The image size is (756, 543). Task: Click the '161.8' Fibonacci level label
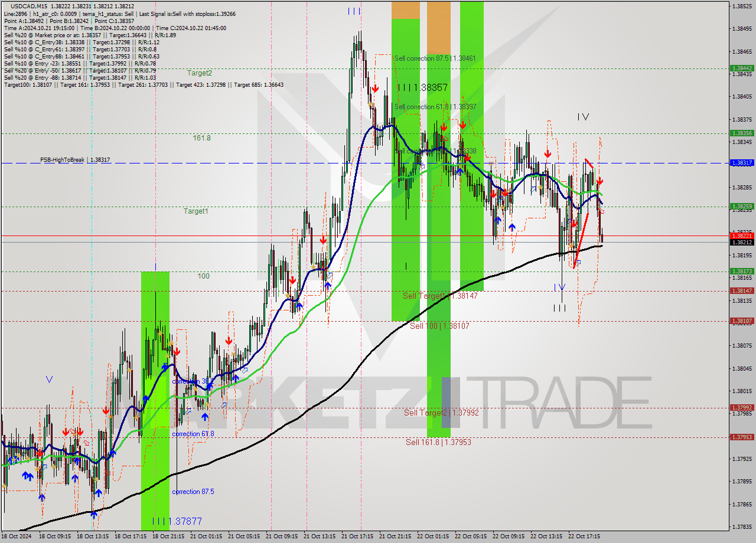(x=202, y=138)
